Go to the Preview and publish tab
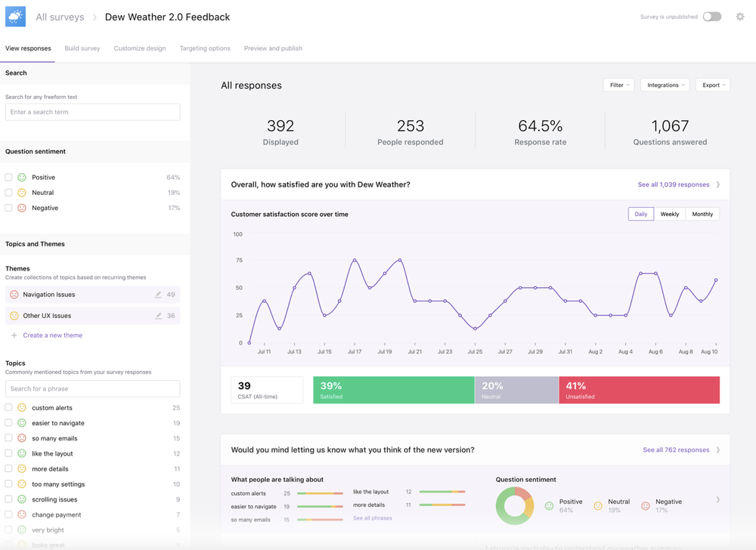 click(273, 48)
